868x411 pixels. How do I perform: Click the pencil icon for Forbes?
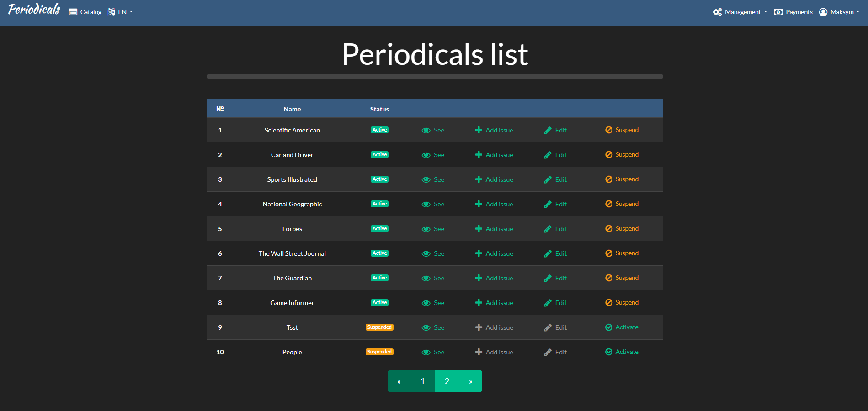click(x=548, y=229)
